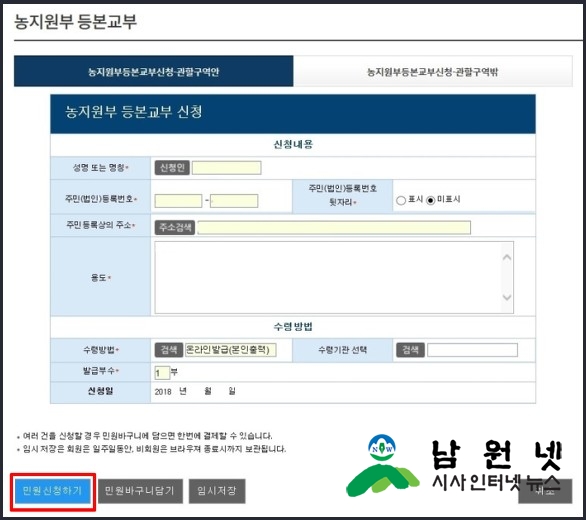Click the 수령기관 선택 text field
This screenshot has height=520, width=586.
[x=472, y=350]
